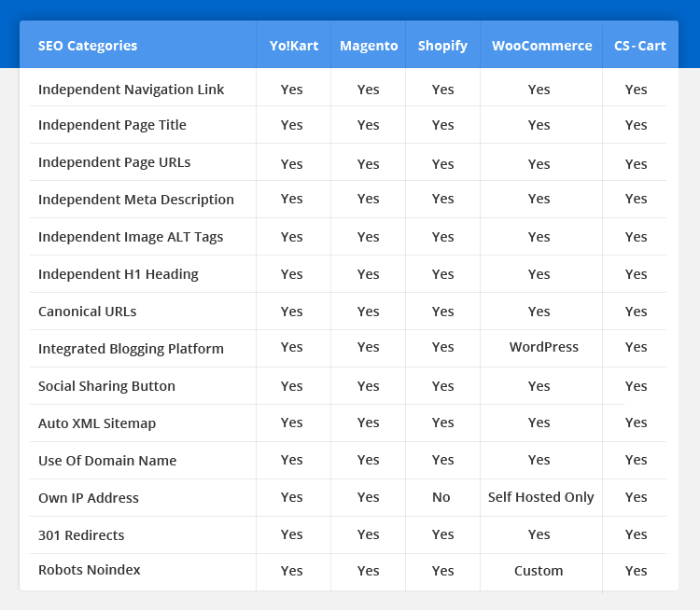This screenshot has width=700, height=610.
Task: Select the Integrated Blogging Platform row label
Action: click(131, 349)
